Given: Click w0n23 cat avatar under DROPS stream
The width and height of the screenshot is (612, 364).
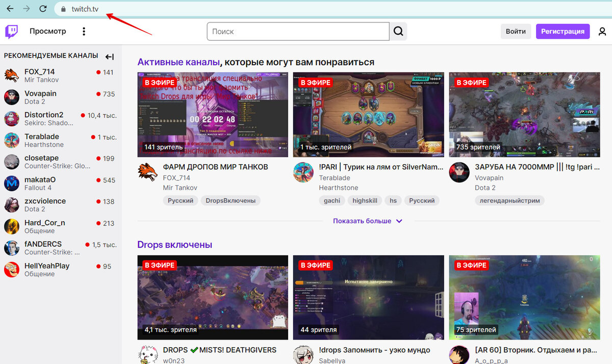Looking at the screenshot, I should point(147,355).
